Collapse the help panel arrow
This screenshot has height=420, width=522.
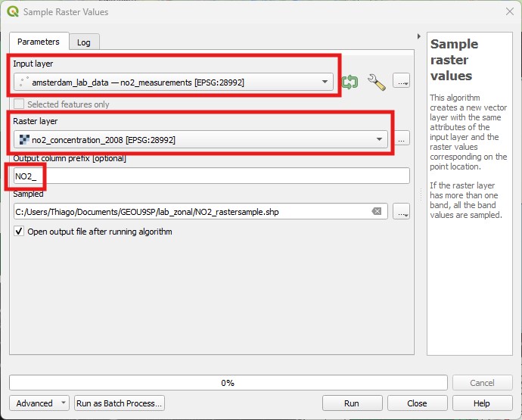click(419, 36)
